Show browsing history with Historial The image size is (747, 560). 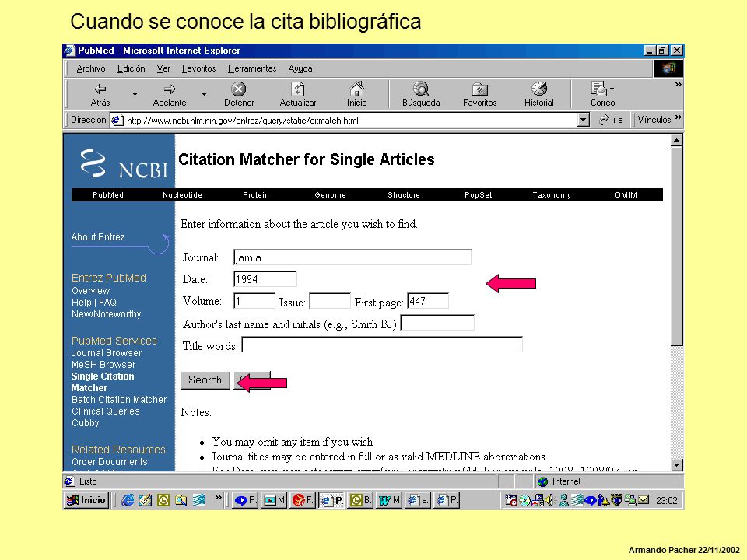coord(538,94)
